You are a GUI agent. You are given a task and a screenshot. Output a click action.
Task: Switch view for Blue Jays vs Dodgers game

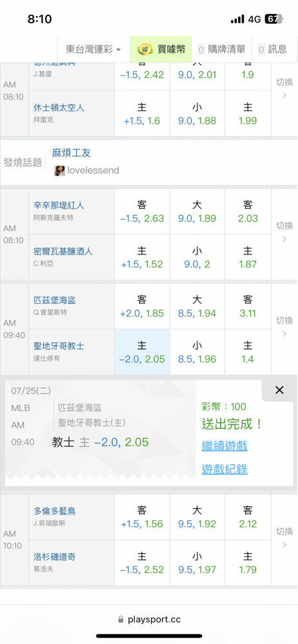[284, 538]
